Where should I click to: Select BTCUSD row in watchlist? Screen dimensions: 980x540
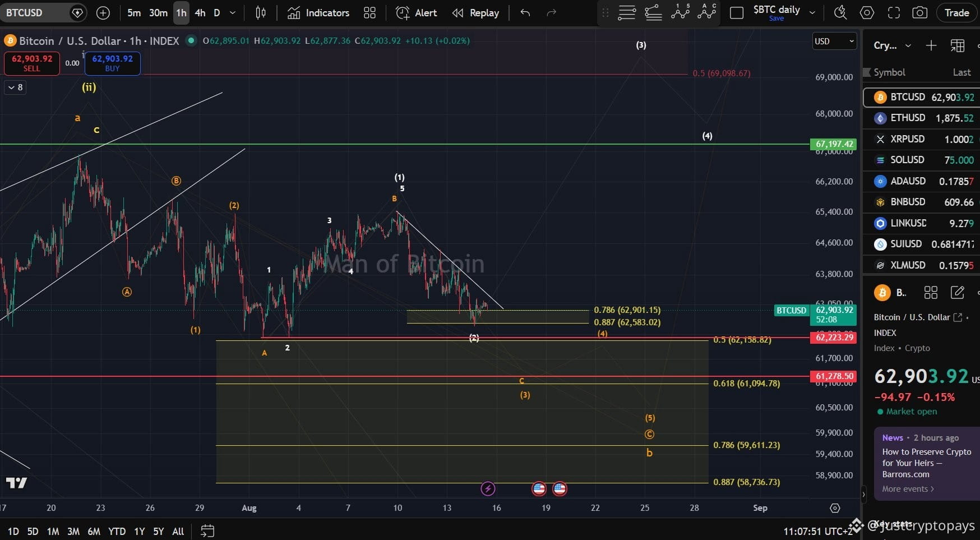pos(922,97)
